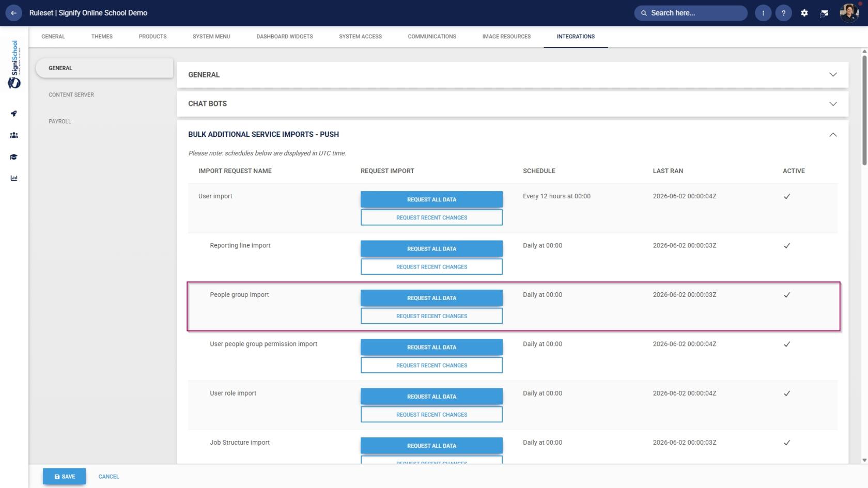Select the INTEGRATIONS tab
This screenshot has width=868, height=488.
pyautogui.click(x=576, y=37)
